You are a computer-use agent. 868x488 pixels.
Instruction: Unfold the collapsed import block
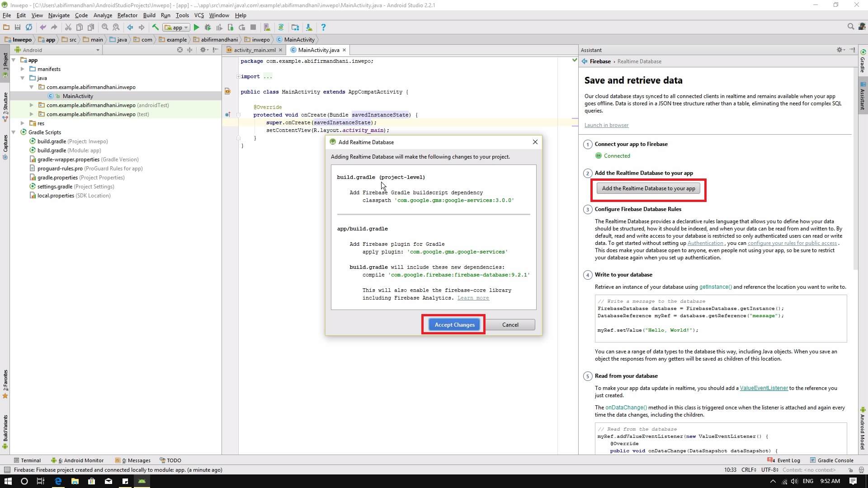pos(238,76)
